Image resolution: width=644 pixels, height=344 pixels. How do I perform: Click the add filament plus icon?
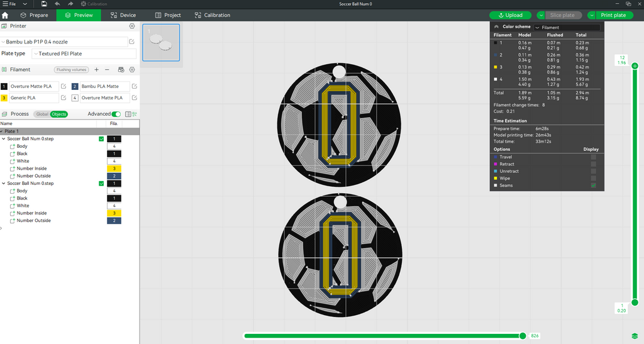coord(96,70)
